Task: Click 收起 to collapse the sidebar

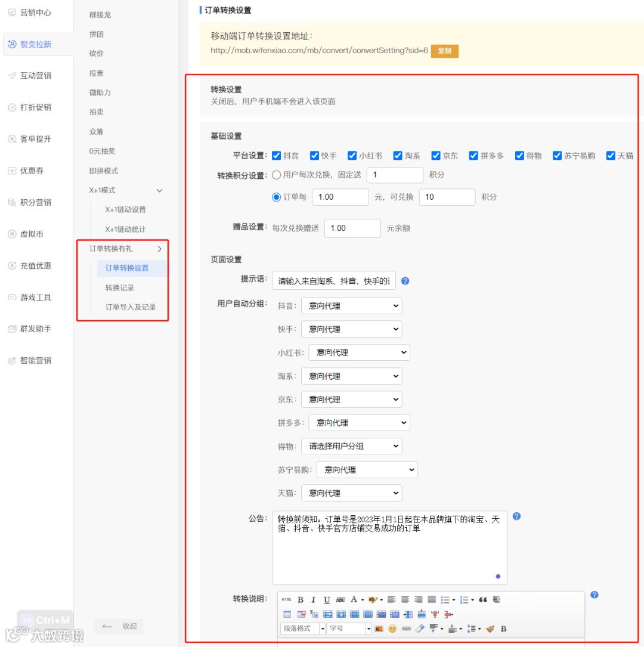Action: tap(119, 626)
